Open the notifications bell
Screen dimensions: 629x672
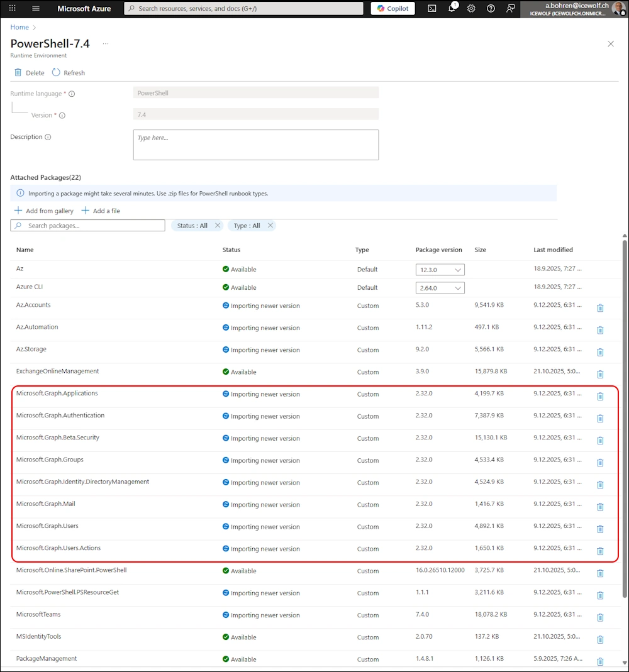click(452, 9)
